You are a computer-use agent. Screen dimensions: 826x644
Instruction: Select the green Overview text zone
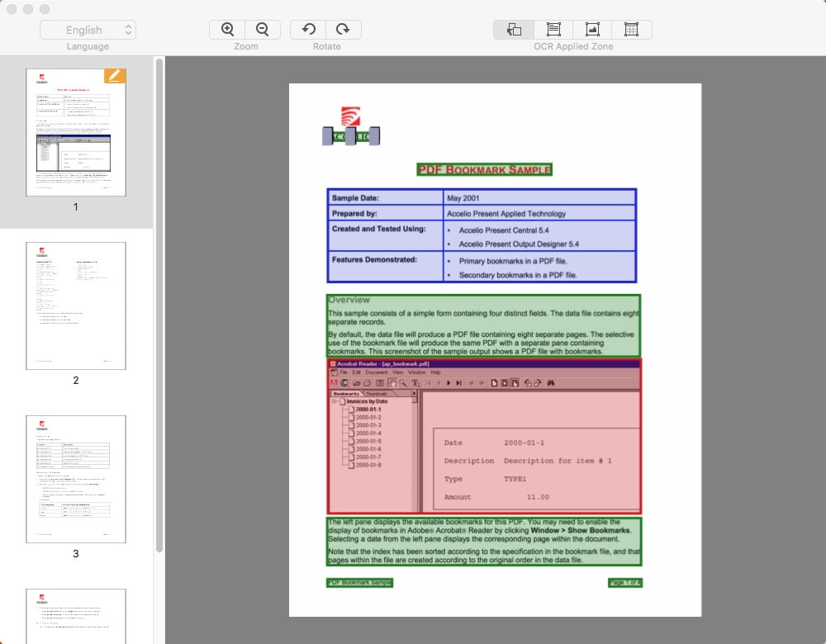click(x=482, y=326)
